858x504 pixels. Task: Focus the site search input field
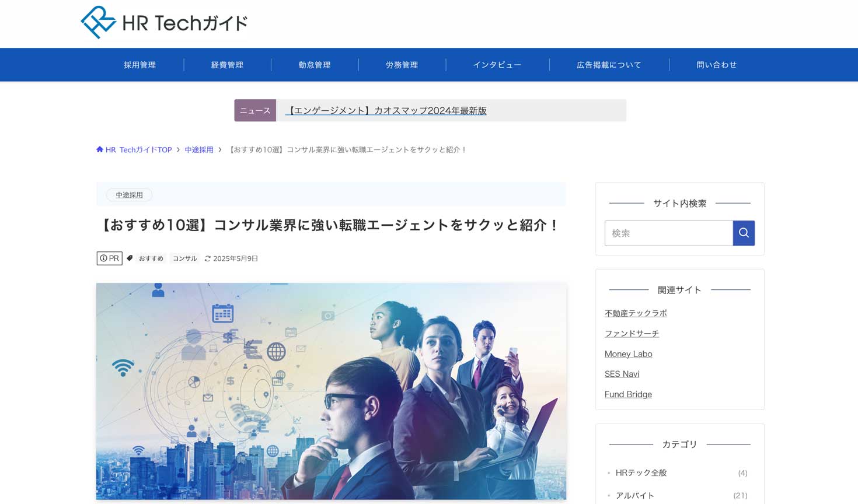pos(668,233)
